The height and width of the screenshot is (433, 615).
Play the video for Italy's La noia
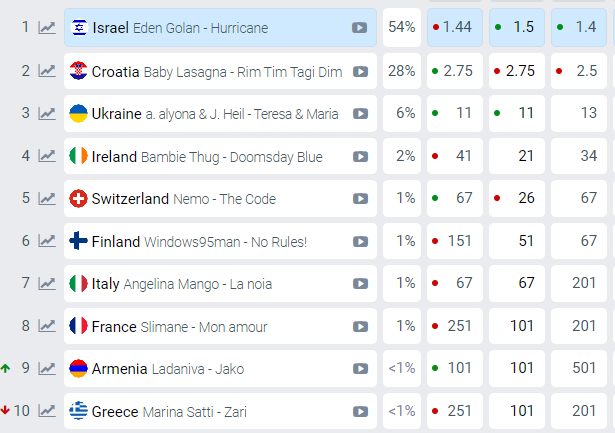[x=360, y=284]
